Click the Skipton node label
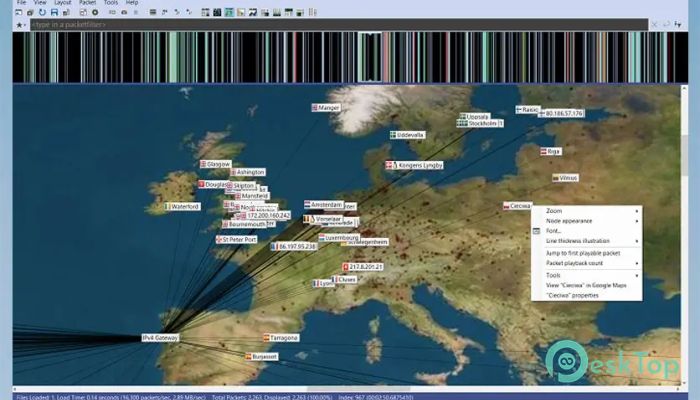Screen dimensions: 700x400 point(242,185)
